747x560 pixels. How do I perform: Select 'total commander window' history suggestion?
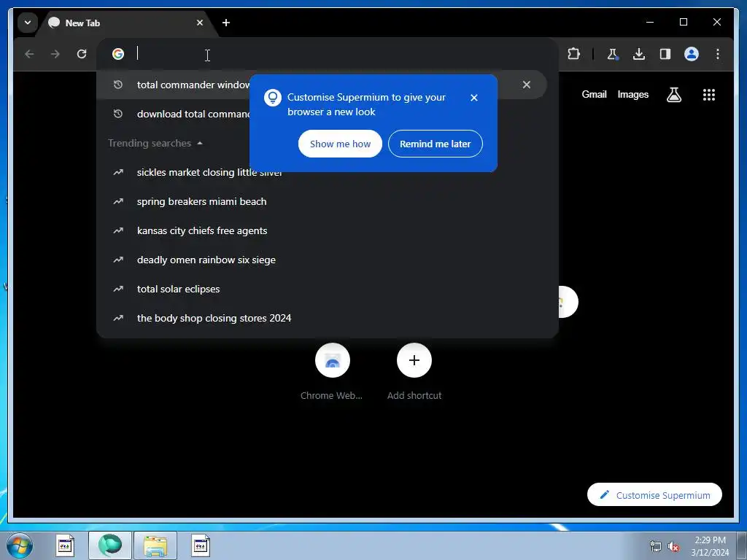[322, 85]
